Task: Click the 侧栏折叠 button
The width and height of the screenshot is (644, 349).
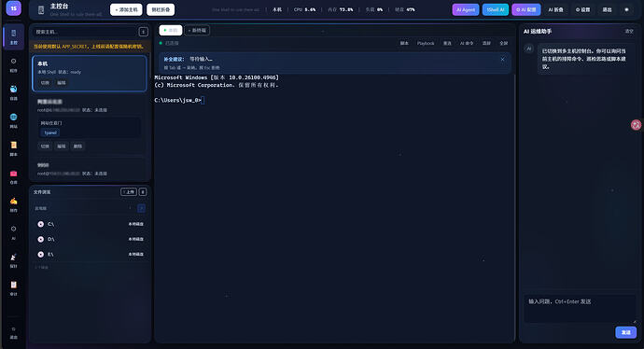Action: pyautogui.click(x=161, y=9)
